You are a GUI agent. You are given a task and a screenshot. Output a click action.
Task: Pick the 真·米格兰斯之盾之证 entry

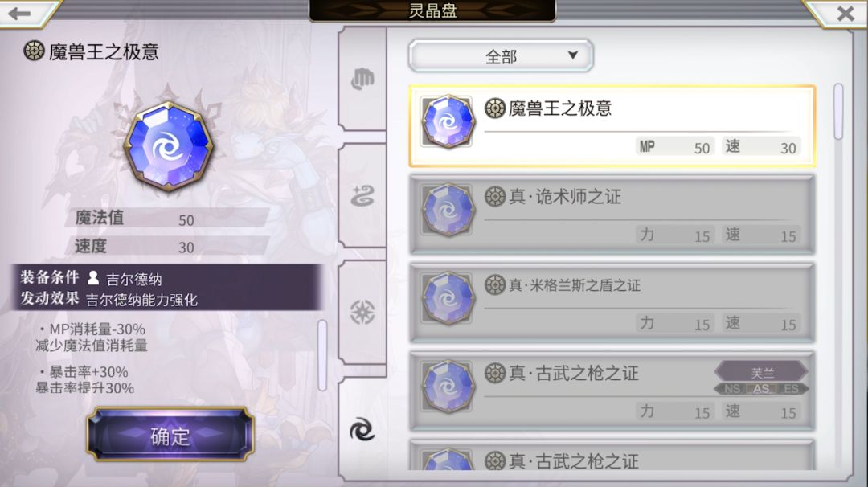coord(612,303)
